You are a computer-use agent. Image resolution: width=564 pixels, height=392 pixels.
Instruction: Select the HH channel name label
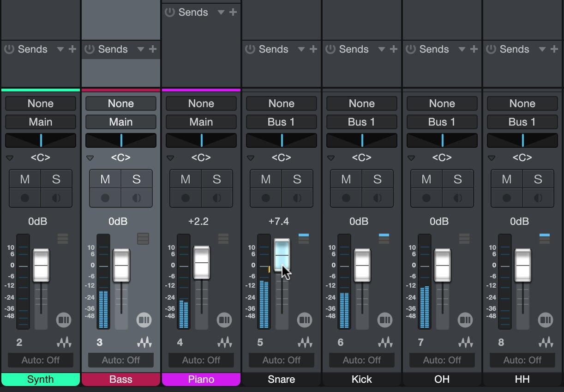click(x=522, y=379)
